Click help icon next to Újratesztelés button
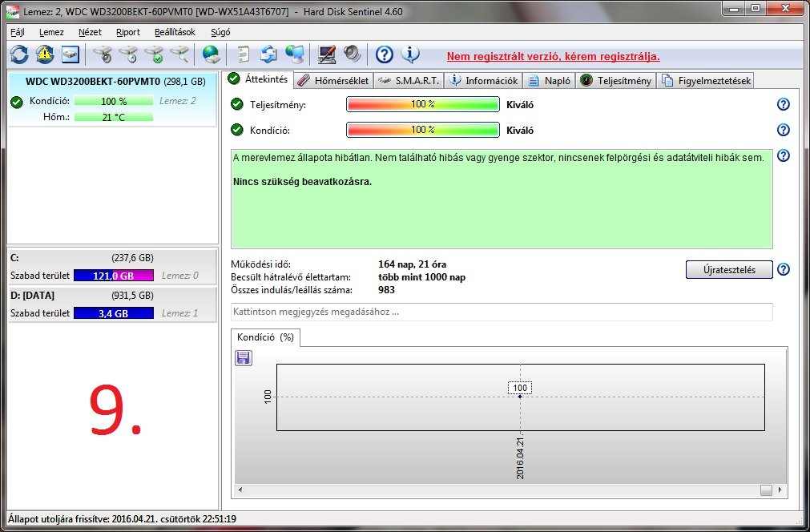810x532 pixels. [x=784, y=270]
